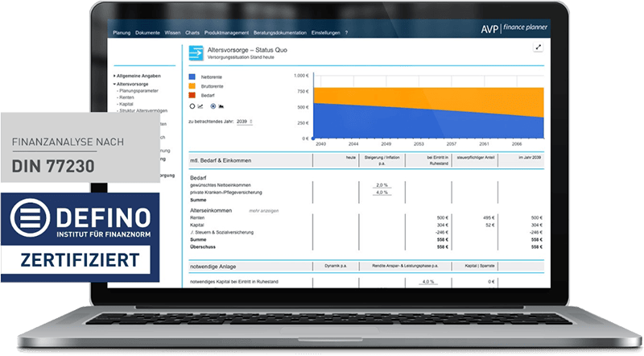Select the line chart radio button
The width and height of the screenshot is (644, 356).
(x=192, y=106)
